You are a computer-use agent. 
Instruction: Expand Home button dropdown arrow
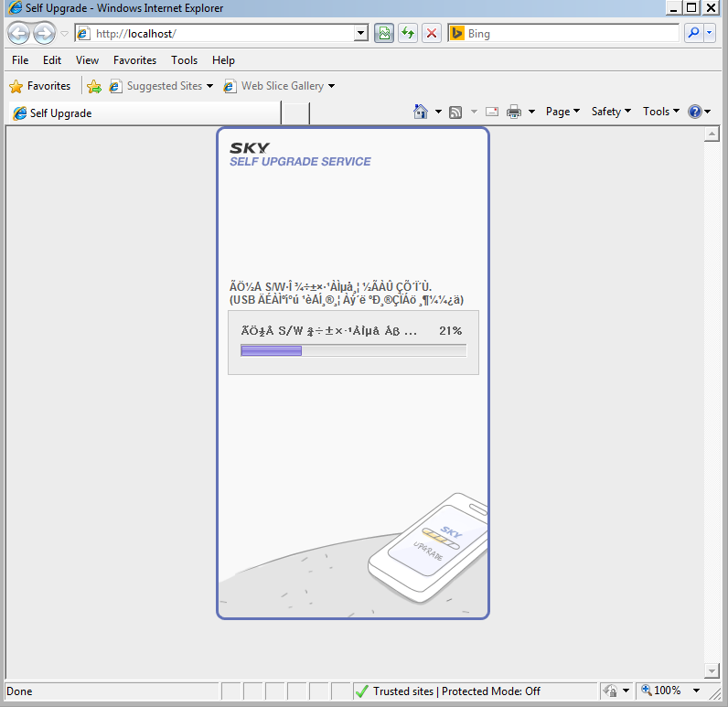438,112
